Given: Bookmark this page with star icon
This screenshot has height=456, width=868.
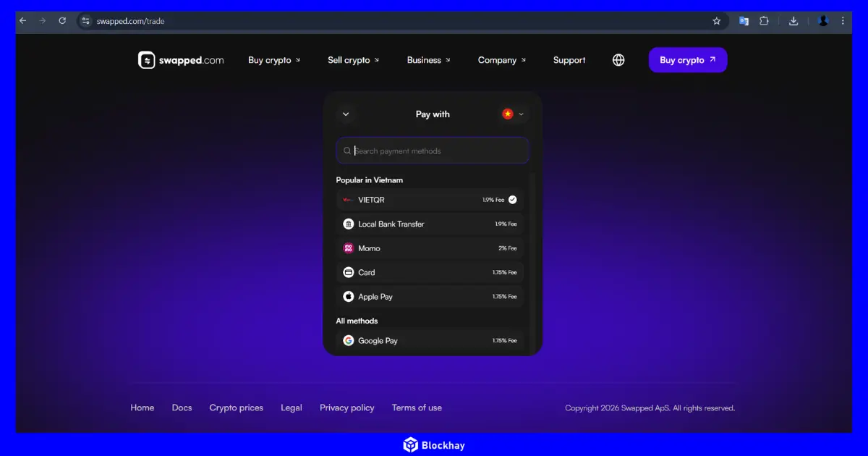Looking at the screenshot, I should point(717,21).
